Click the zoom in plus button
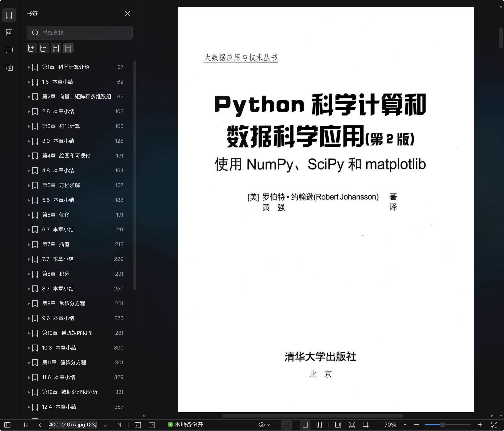 (x=480, y=425)
